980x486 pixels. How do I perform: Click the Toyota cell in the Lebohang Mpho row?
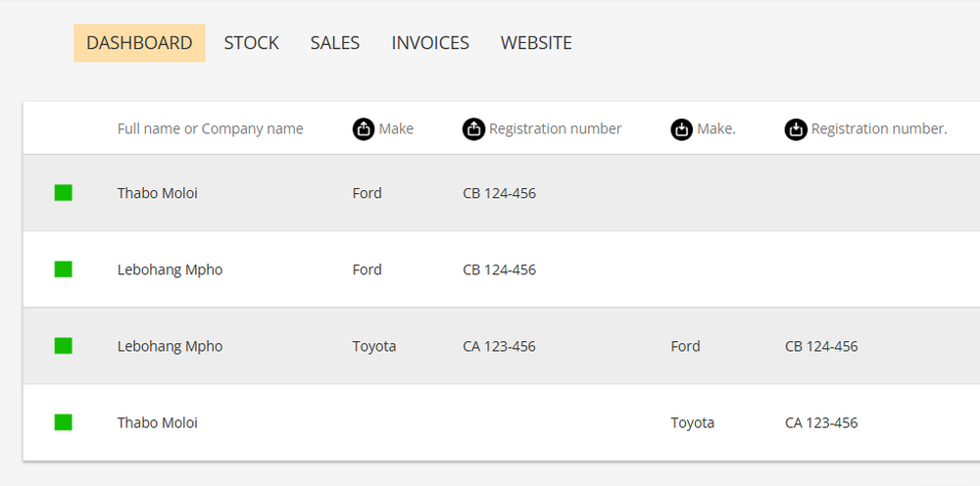tap(374, 346)
